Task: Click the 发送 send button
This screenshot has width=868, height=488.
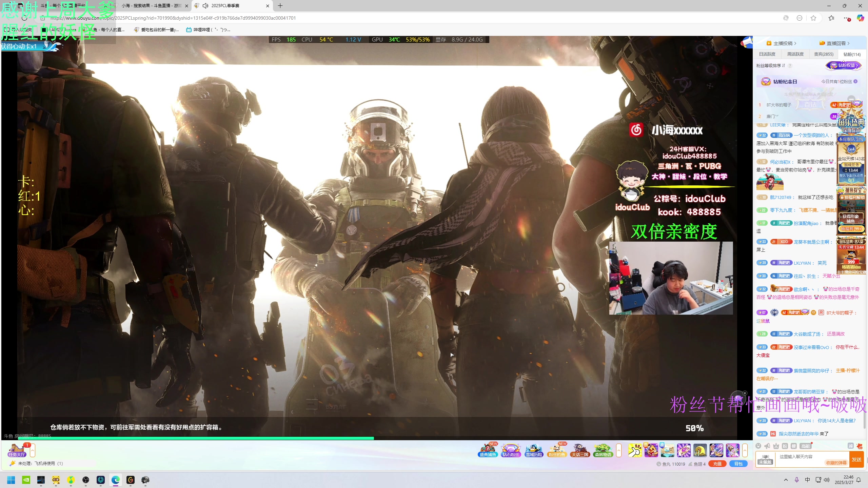Action: (x=856, y=460)
